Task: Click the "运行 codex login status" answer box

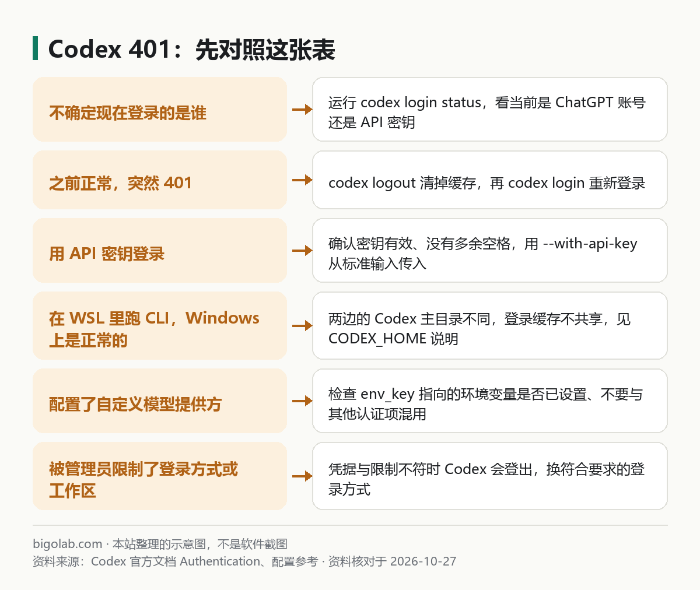Action: pyautogui.click(x=490, y=109)
